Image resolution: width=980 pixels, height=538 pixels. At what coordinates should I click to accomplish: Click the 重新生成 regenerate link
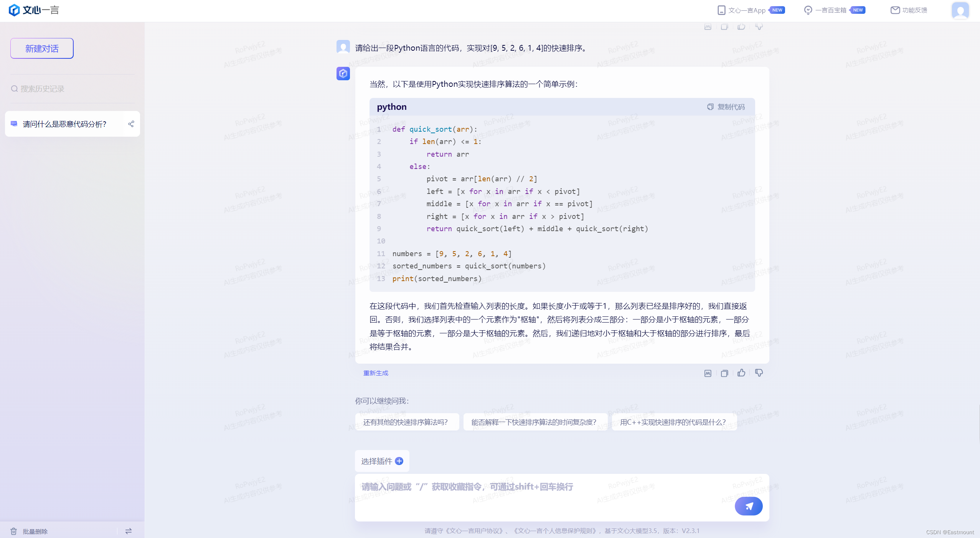(376, 373)
